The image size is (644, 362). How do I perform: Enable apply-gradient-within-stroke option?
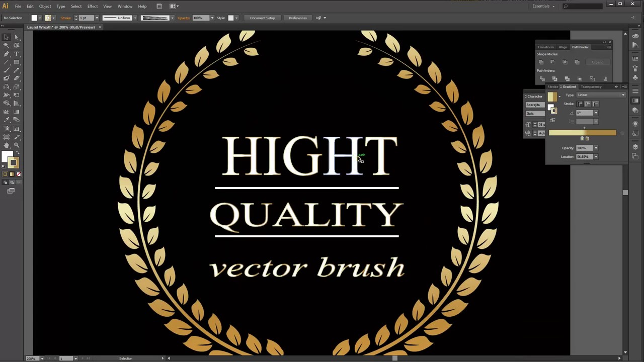point(580,104)
